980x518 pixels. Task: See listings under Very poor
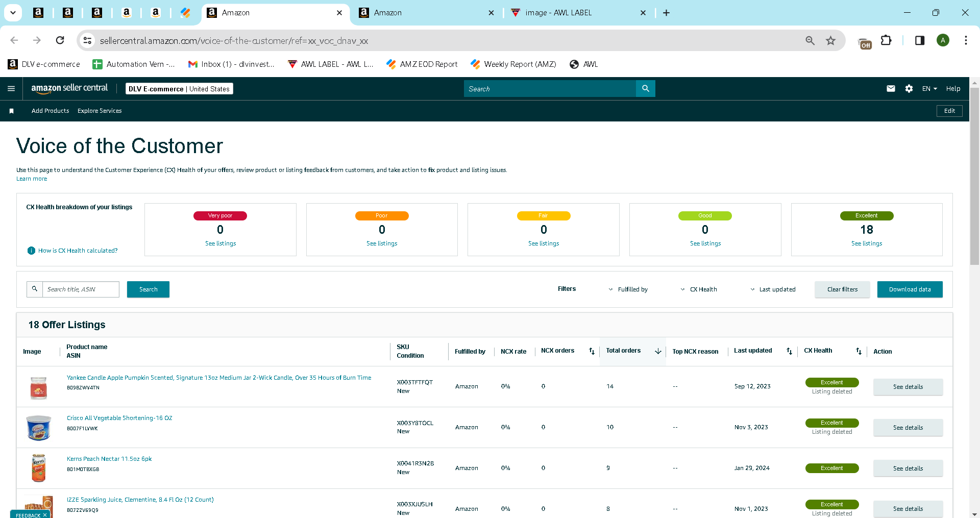(220, 243)
